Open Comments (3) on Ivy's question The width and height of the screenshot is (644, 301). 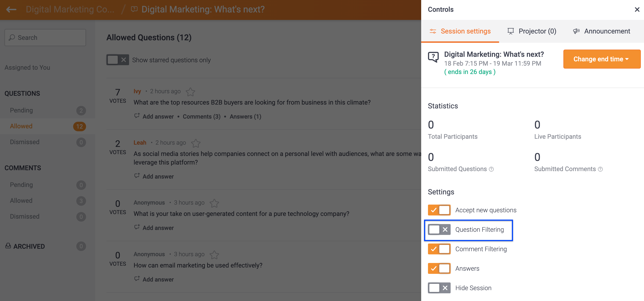(x=202, y=116)
